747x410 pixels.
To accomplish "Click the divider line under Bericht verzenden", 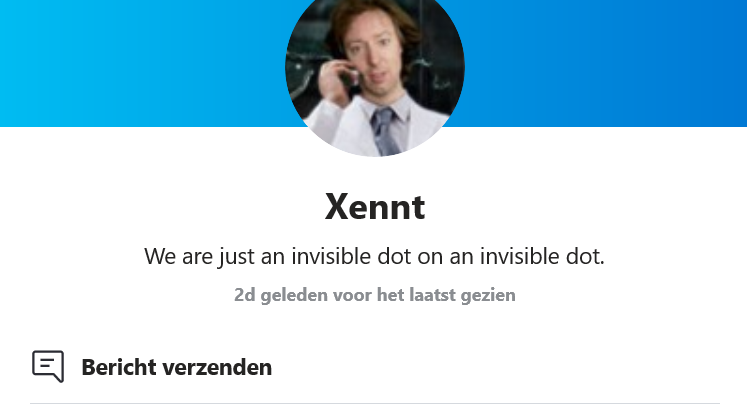I will (x=374, y=403).
